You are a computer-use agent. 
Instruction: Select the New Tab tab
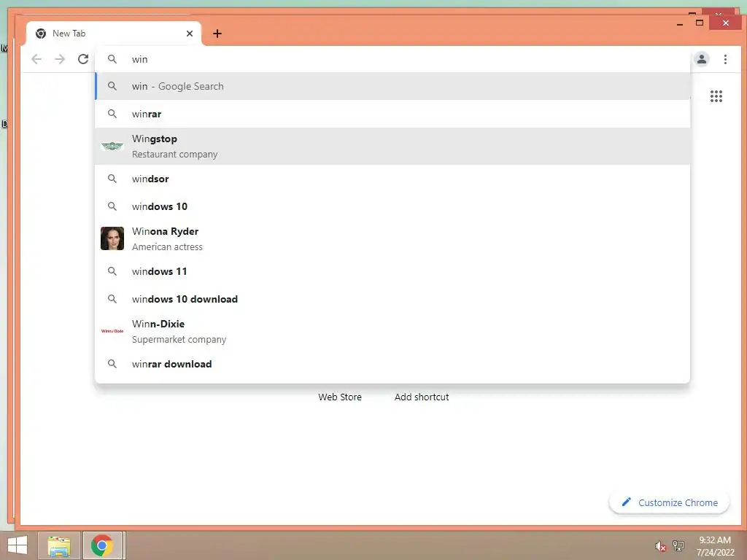[x=113, y=34]
